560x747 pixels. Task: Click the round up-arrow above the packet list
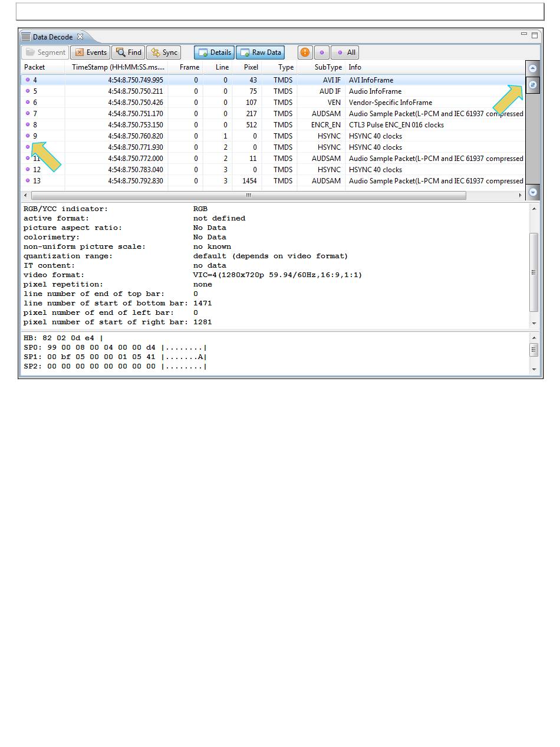tap(533, 68)
